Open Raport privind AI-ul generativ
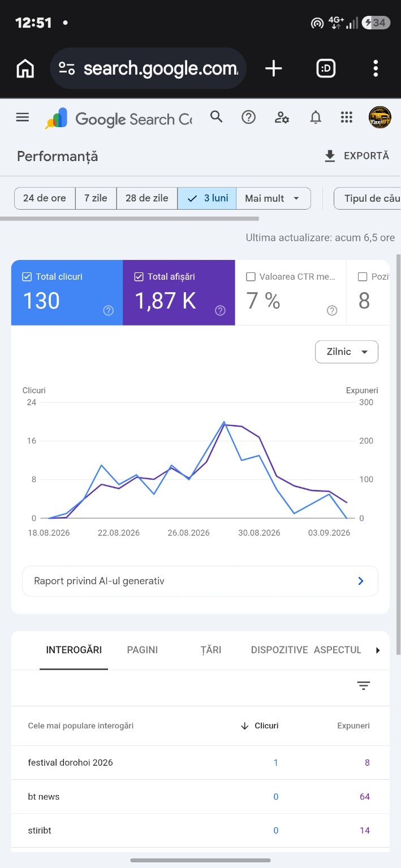Screen dimensions: 401x868 click(200, 581)
